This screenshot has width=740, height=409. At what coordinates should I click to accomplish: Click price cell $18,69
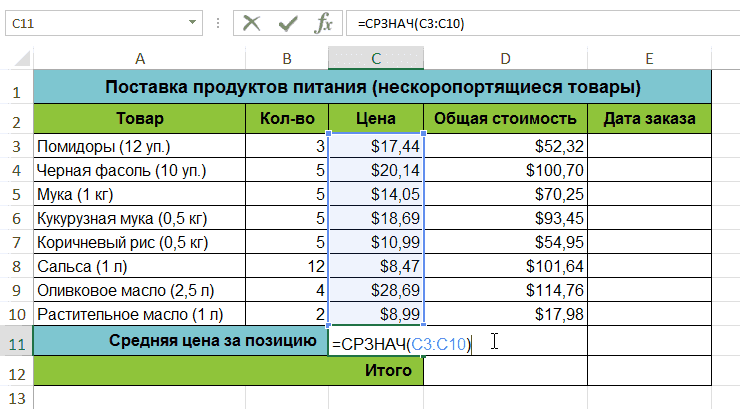(376, 218)
